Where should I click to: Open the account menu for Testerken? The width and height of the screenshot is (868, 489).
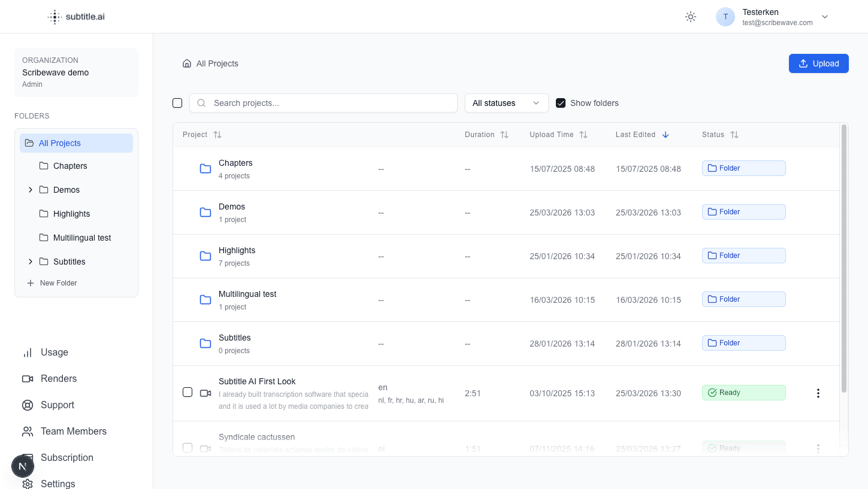click(825, 17)
